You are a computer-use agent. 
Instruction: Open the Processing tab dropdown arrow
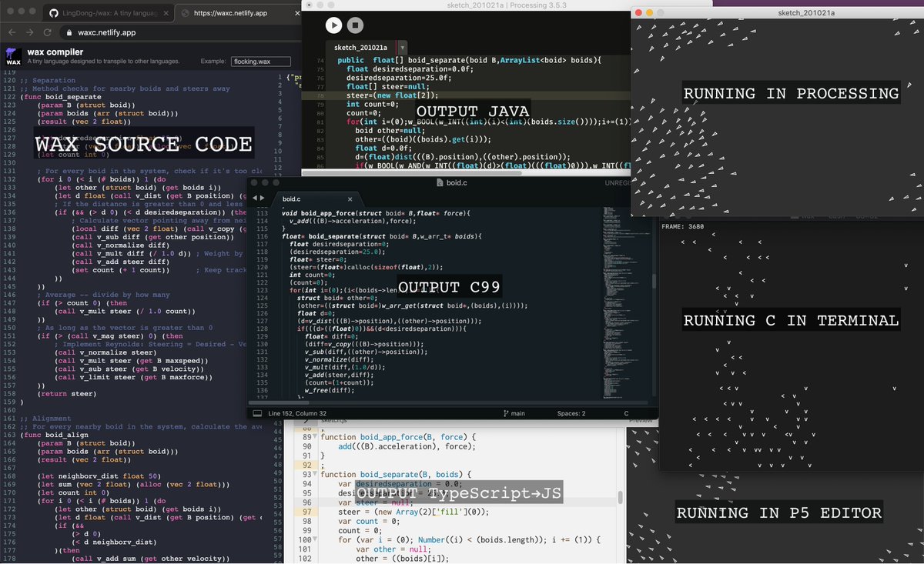pyautogui.click(x=402, y=48)
